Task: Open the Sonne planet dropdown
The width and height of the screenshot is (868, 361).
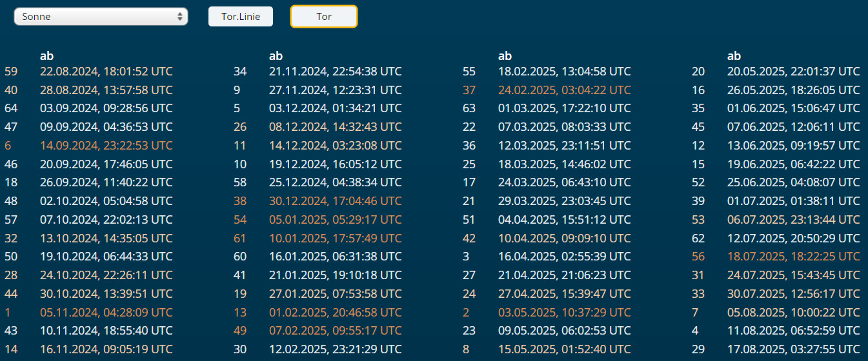Action: pos(101,17)
